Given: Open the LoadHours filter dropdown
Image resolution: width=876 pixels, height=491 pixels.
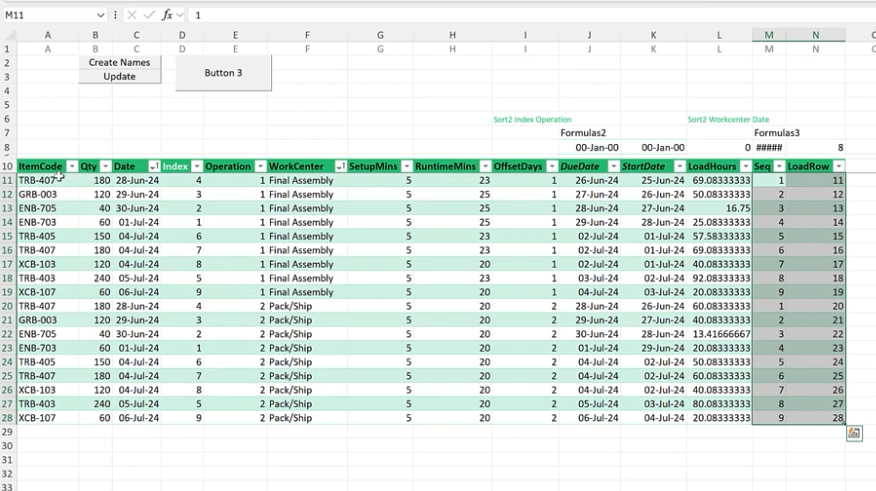Looking at the screenshot, I should [x=745, y=166].
